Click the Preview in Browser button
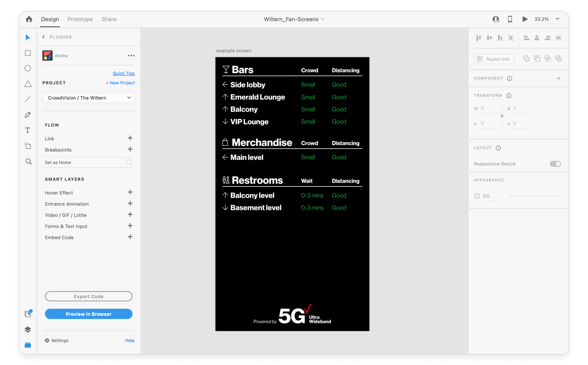The image size is (588, 365). [x=89, y=314]
